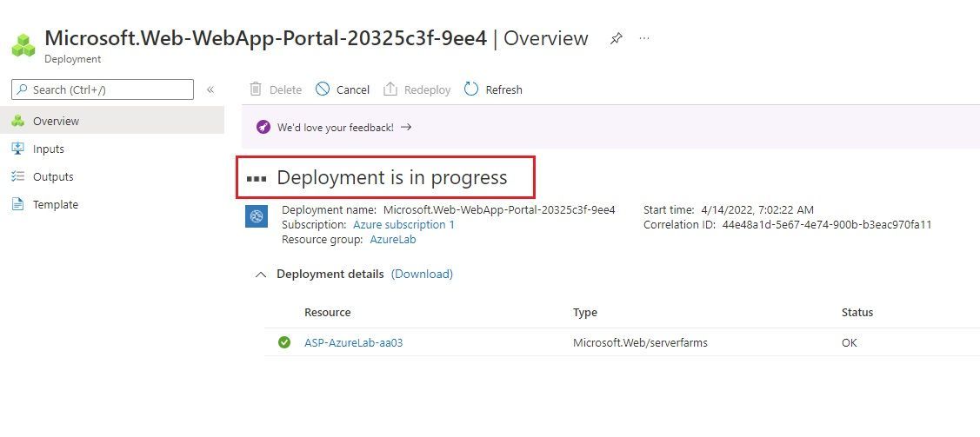Viewport: 980px width, 437px height.
Task: Click the Outputs list icon
Action: [18, 176]
